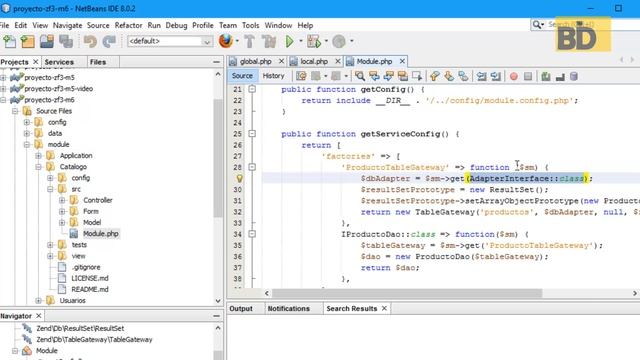Collapse code fold at line 25 getServiceConfig
This screenshot has height=360, width=640.
click(252, 133)
